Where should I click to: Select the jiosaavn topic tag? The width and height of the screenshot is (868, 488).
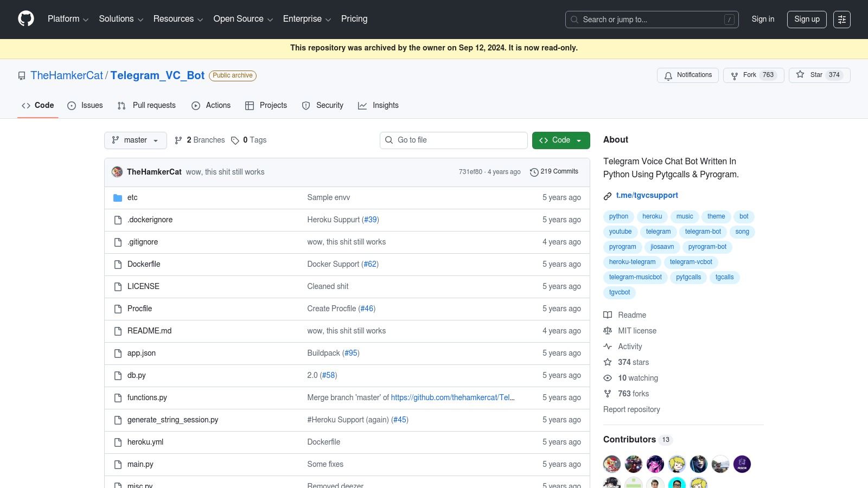662,247
